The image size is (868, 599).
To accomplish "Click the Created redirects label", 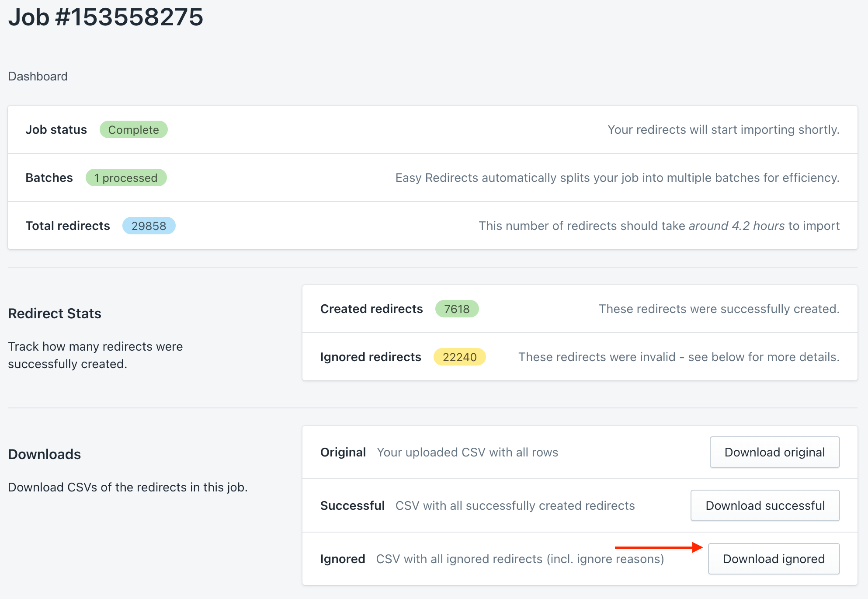I will [x=371, y=309].
